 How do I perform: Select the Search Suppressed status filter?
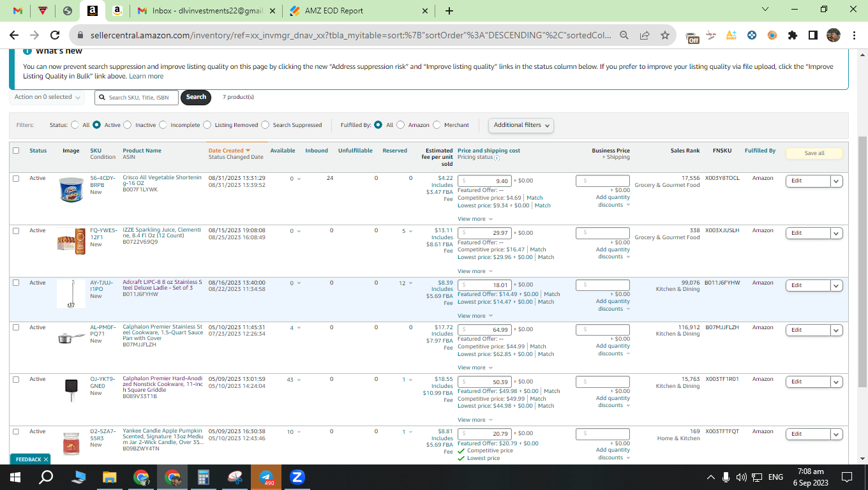click(x=266, y=125)
